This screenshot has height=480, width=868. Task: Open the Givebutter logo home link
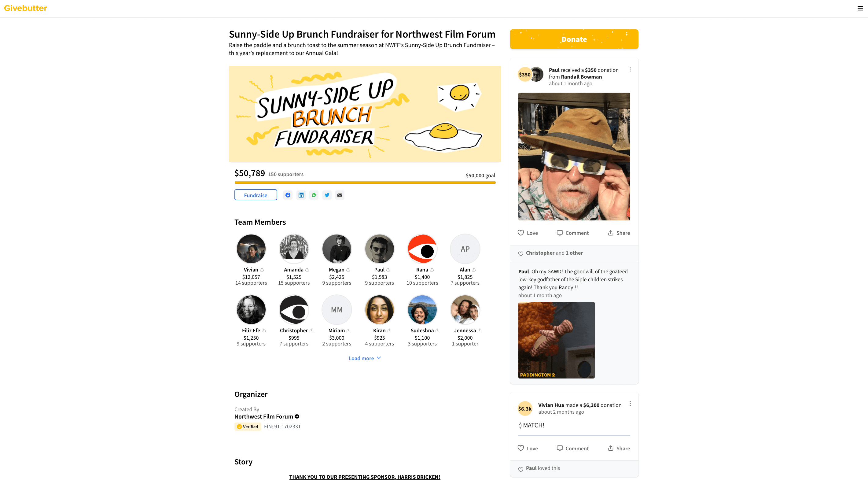(x=26, y=8)
